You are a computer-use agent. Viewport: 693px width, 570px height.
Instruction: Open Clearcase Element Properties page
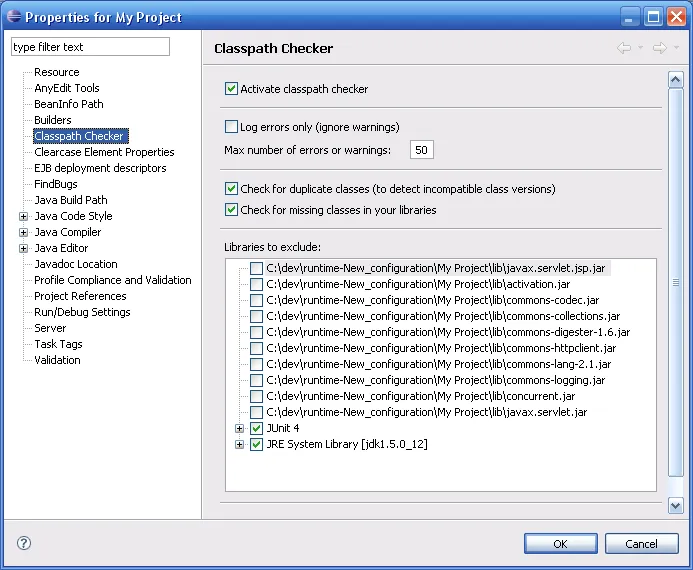(x=104, y=152)
